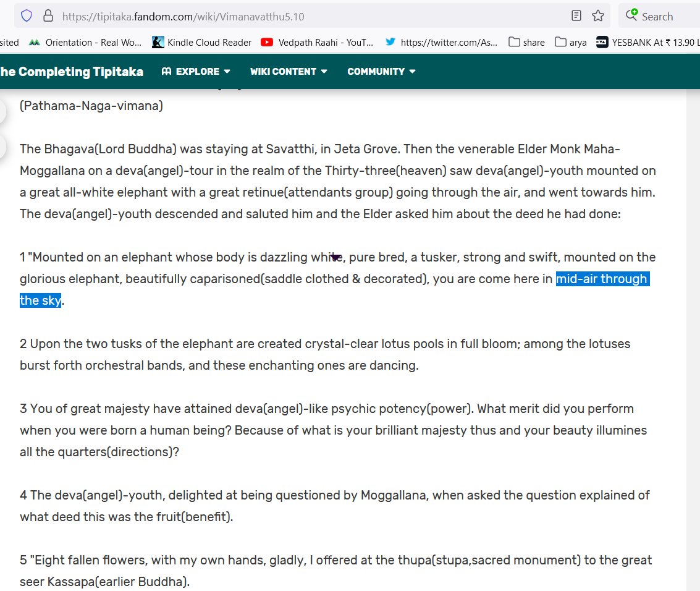Click the COMMUNITY dropdown arrow
Screen dimensions: 700x591
pyautogui.click(x=413, y=72)
